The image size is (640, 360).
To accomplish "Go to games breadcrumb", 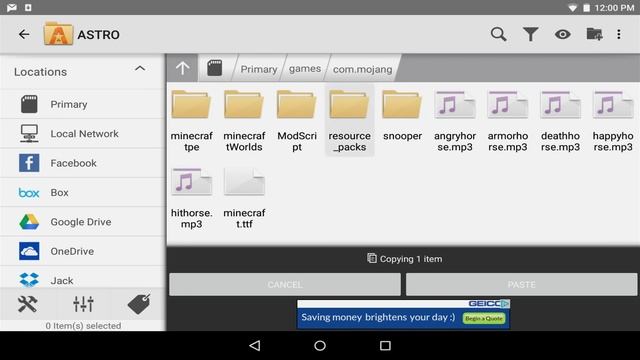I will [305, 69].
